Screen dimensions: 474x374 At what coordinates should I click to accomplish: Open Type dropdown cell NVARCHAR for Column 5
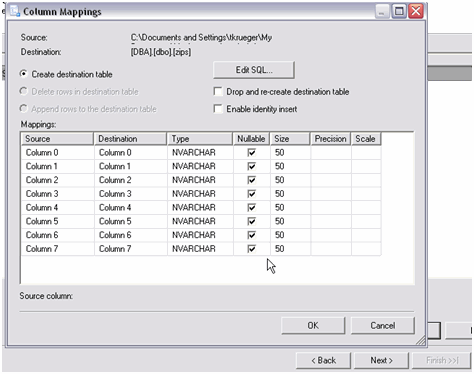point(200,221)
